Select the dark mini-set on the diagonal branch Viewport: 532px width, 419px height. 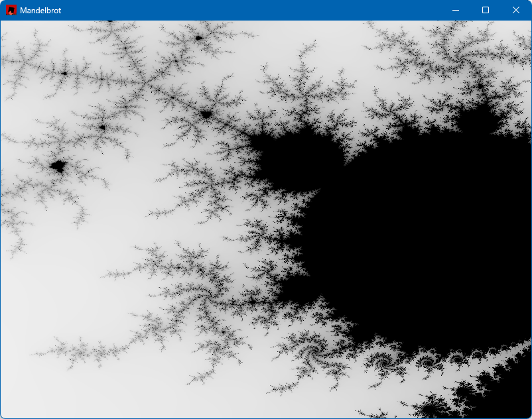point(206,115)
